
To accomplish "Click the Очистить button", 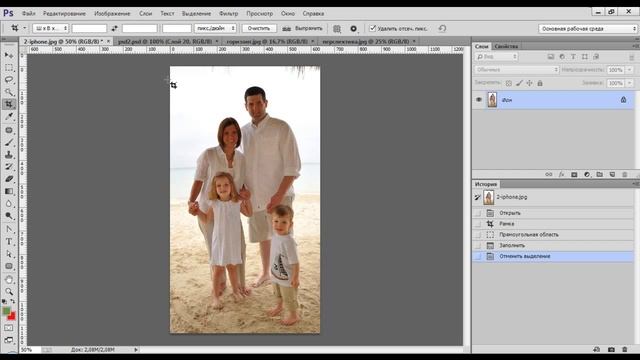I will point(259,29).
